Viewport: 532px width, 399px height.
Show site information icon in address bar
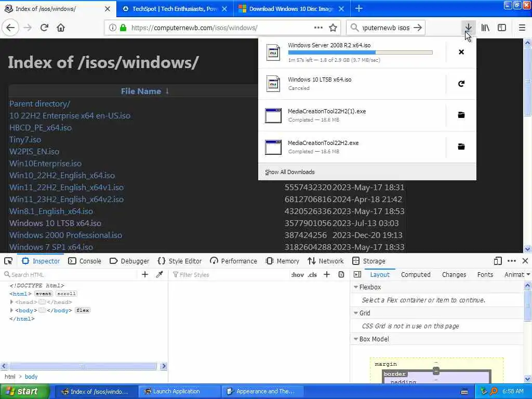113,28
